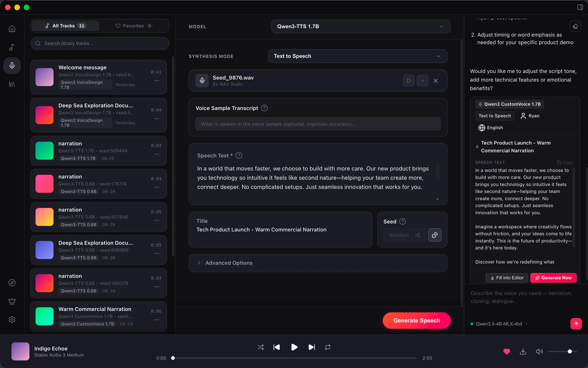
Task: Click the Title field with Tech Product Launch
Action: [x=280, y=230]
